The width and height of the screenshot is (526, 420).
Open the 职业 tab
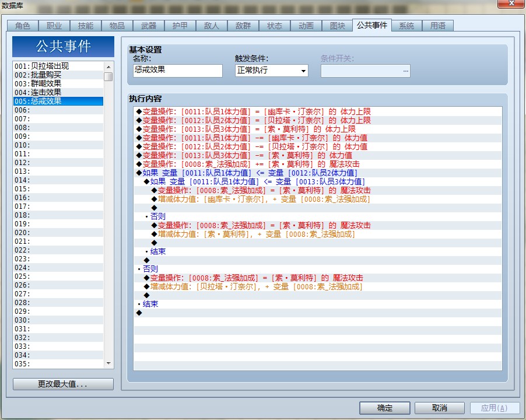click(54, 26)
